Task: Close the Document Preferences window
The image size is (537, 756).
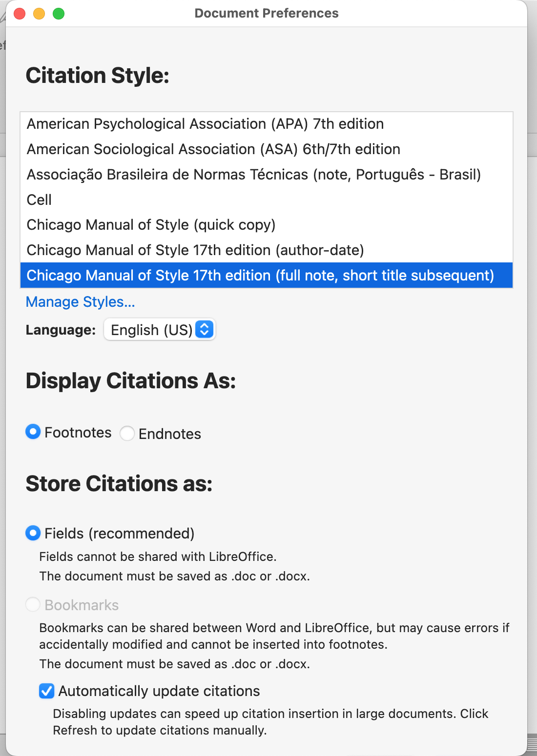Action: [20, 14]
